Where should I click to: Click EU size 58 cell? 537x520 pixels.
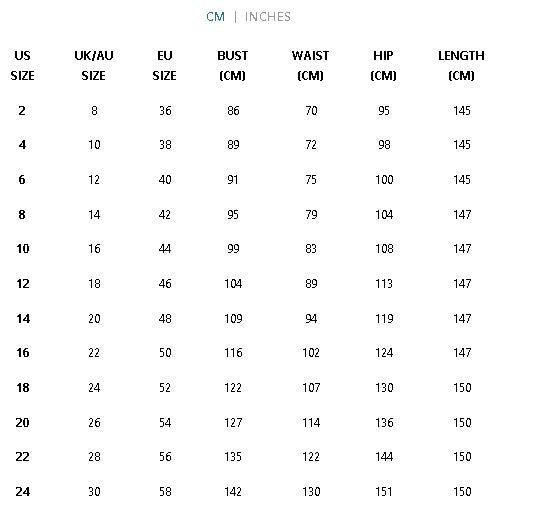click(165, 492)
